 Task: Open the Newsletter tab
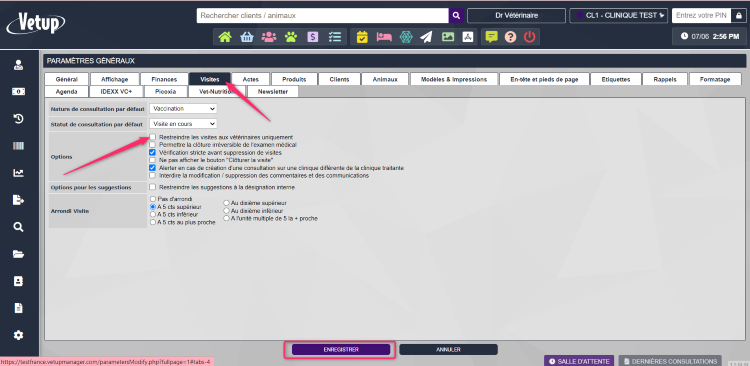tap(273, 91)
